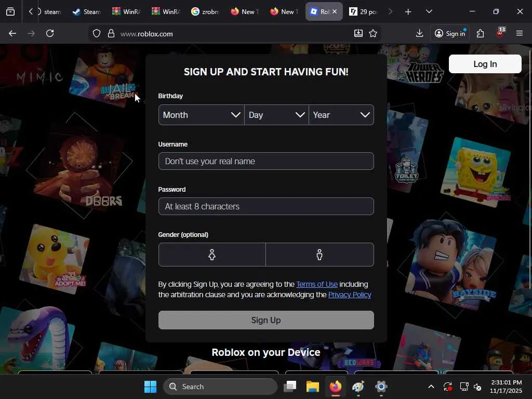The height and width of the screenshot is (399, 532).
Task: Click the Firefox View icon
Action: (x=10, y=12)
